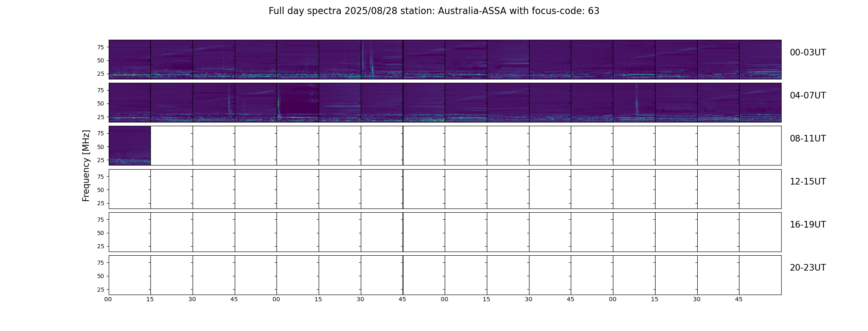Click the 16-19UT row label
The height and width of the screenshot is (331, 868).
click(808, 225)
